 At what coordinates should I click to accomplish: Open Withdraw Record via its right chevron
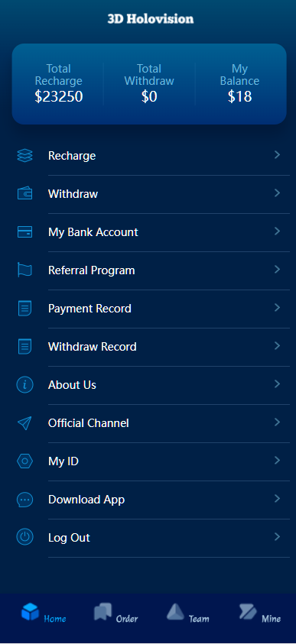point(277,346)
